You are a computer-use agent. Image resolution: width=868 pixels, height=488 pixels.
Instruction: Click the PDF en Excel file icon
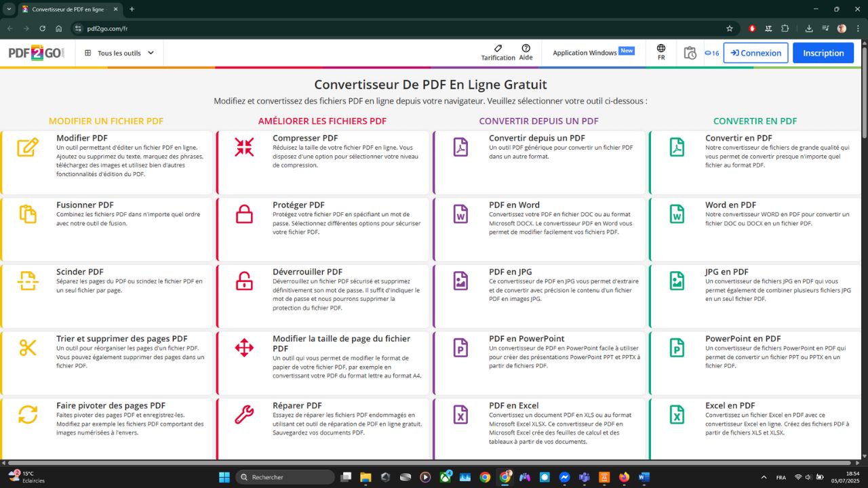click(460, 414)
